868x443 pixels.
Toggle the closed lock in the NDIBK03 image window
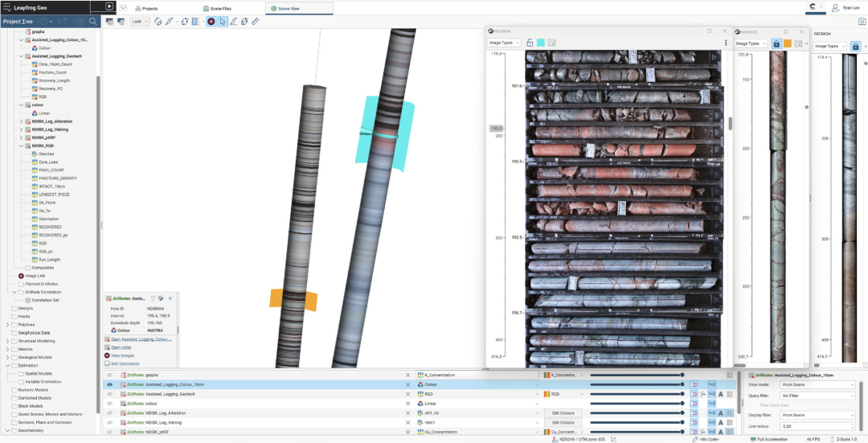tap(776, 43)
